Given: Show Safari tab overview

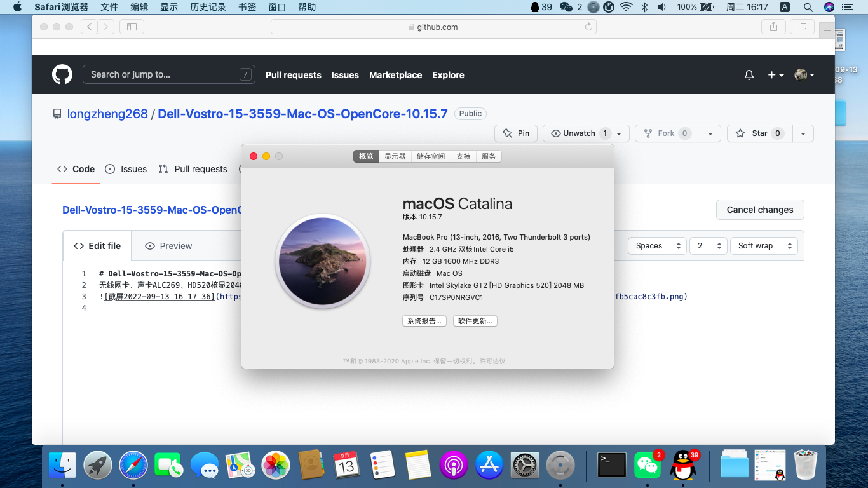Looking at the screenshot, I should pos(803,27).
